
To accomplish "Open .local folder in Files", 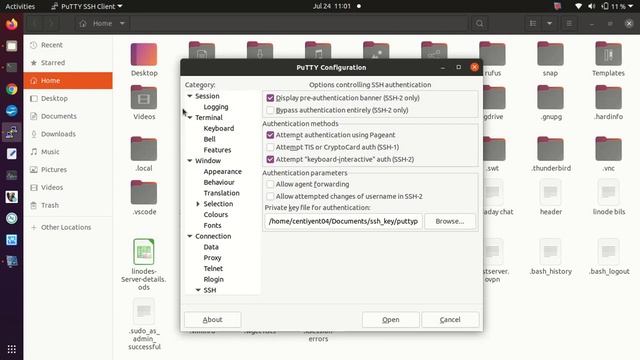I will (x=144, y=154).
